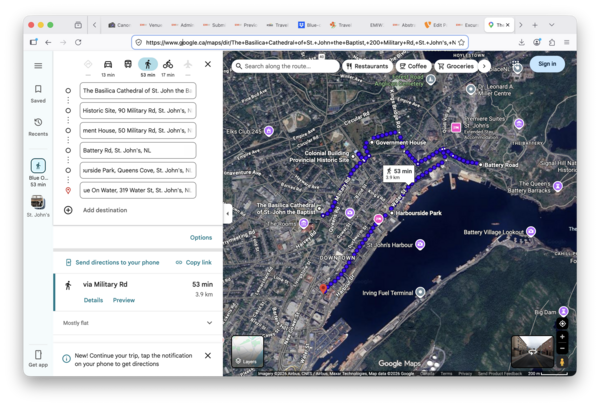Edit Blue On Water 319 Water St field
The width and height of the screenshot is (600, 407).
click(138, 190)
